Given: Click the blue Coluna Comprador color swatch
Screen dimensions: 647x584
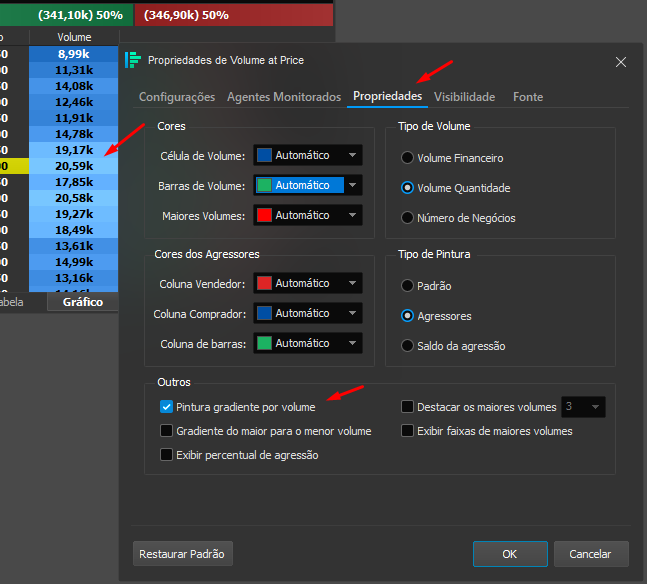Looking at the screenshot, I should [x=264, y=313].
